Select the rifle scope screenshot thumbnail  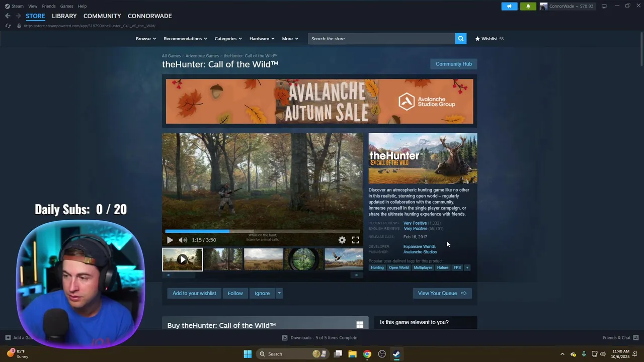303,259
